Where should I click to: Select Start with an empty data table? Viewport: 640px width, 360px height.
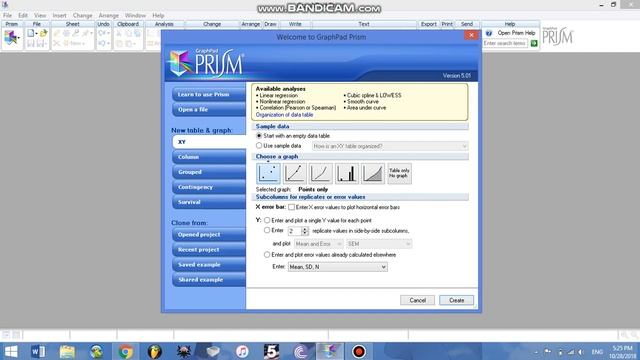(259, 136)
